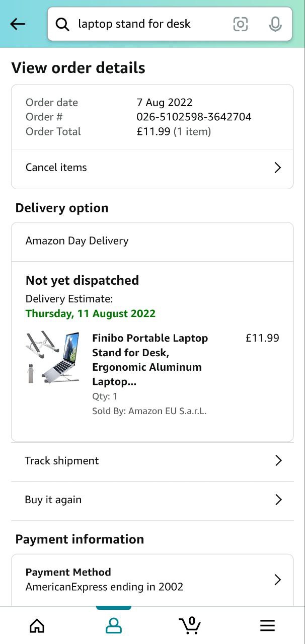This screenshot has height=644, width=305.
Task: Open the account profile tab icon
Action: coord(114,625)
